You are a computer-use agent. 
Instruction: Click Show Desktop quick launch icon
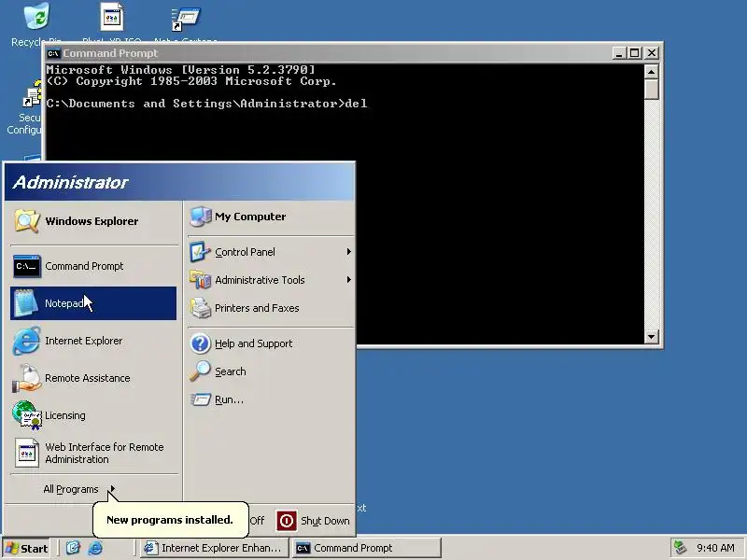[73, 548]
